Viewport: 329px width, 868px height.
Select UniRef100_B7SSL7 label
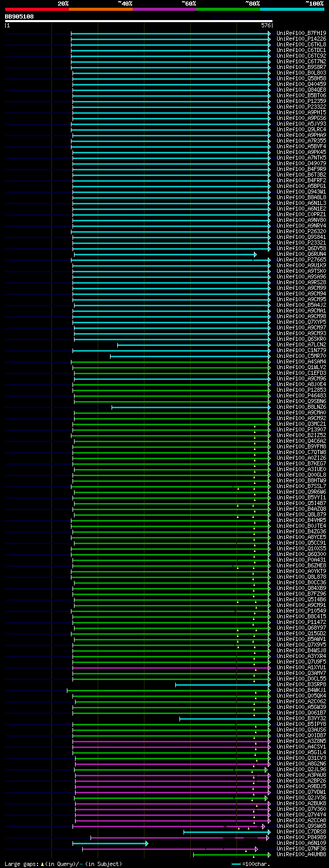click(301, 486)
